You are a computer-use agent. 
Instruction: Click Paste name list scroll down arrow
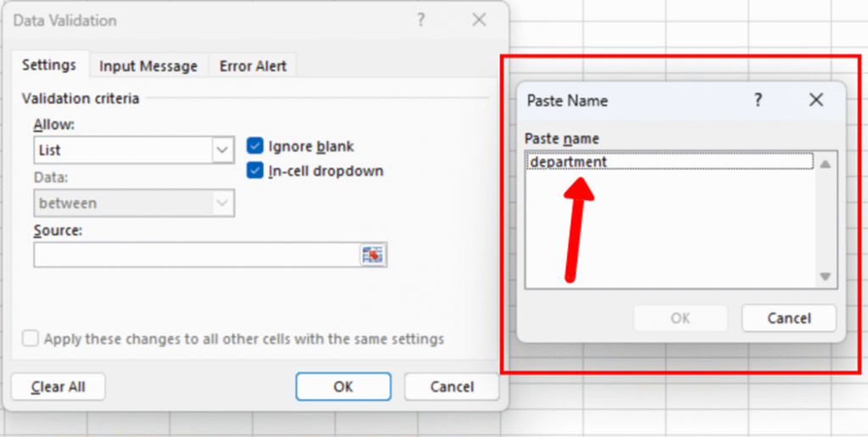pos(826,277)
